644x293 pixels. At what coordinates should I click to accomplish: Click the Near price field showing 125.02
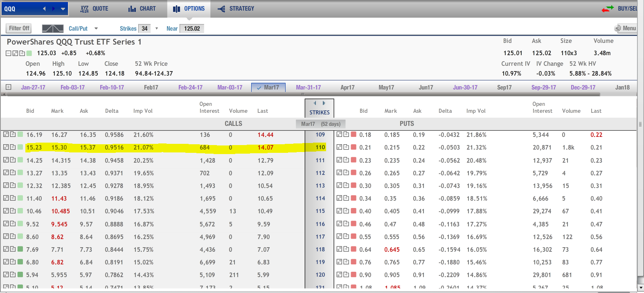click(192, 29)
